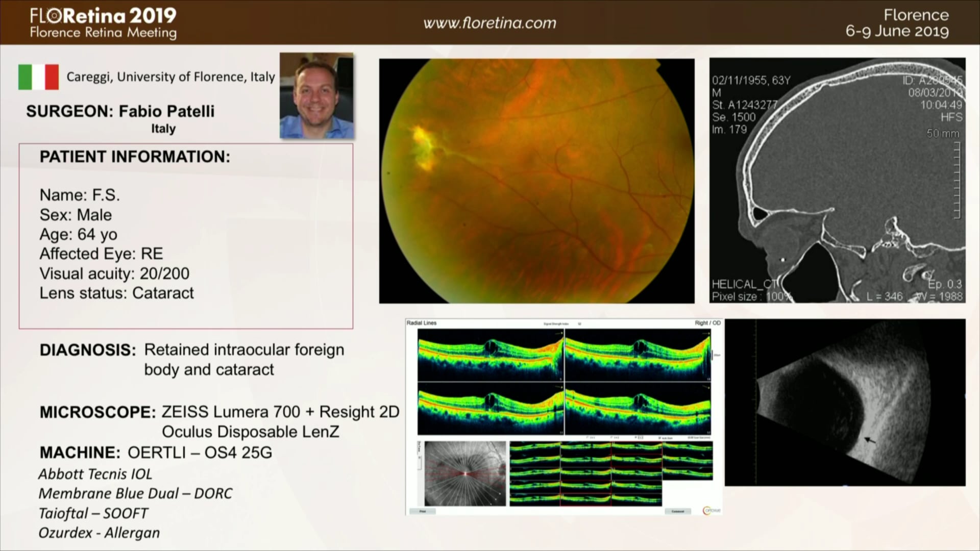The height and width of the screenshot is (551, 980).
Task: Open the retinal fundus photograph
Action: 536,181
